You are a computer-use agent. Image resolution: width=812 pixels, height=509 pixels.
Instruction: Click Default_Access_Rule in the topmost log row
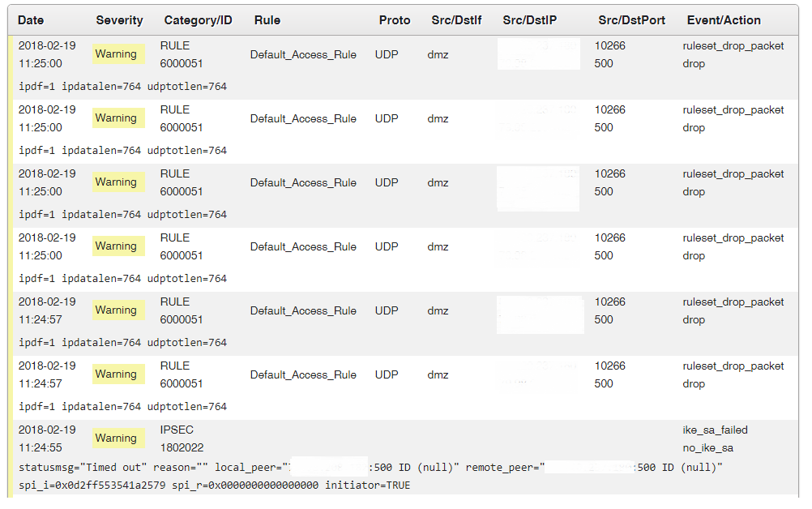tap(303, 54)
